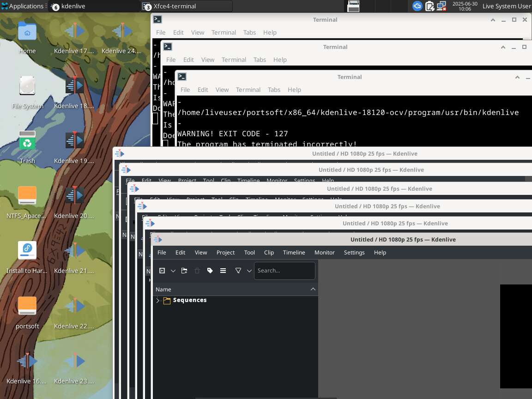The height and width of the screenshot is (399, 532).
Task: Click the network connection tray icon
Action: click(441, 6)
